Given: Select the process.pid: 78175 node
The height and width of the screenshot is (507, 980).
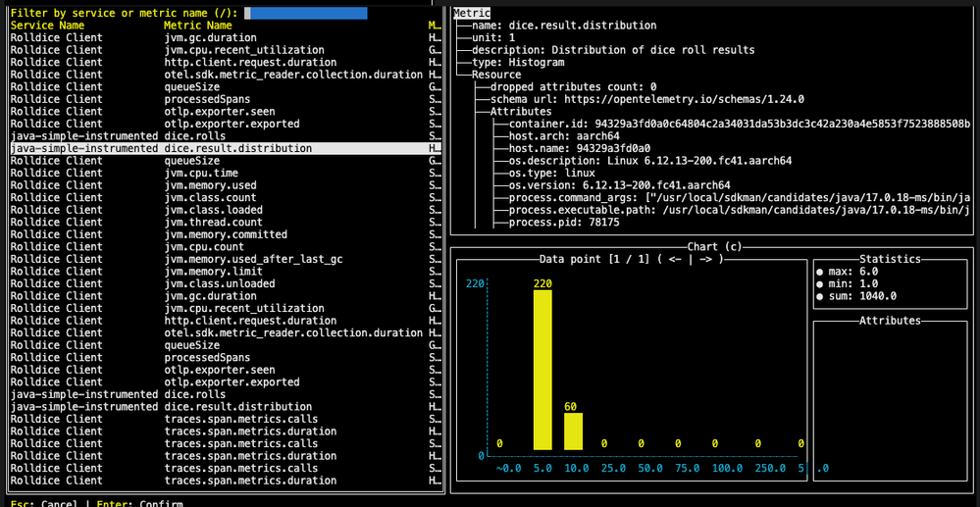Looking at the screenshot, I should tap(564, 223).
